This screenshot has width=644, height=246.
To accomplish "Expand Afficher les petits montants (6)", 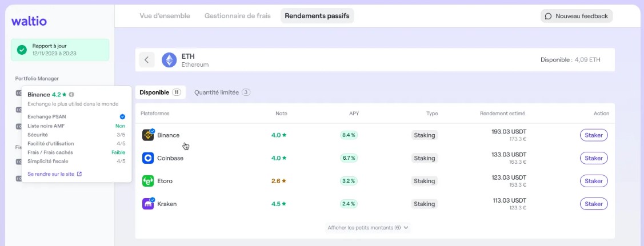I will [x=368, y=228].
